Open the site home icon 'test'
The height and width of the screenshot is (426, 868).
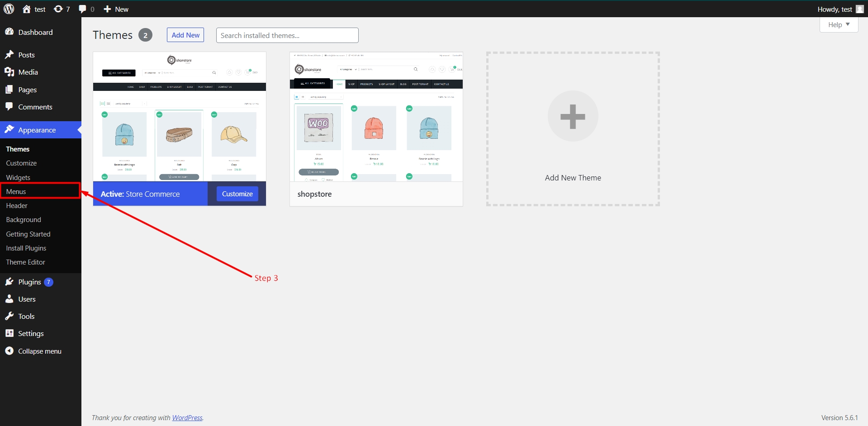pos(27,9)
